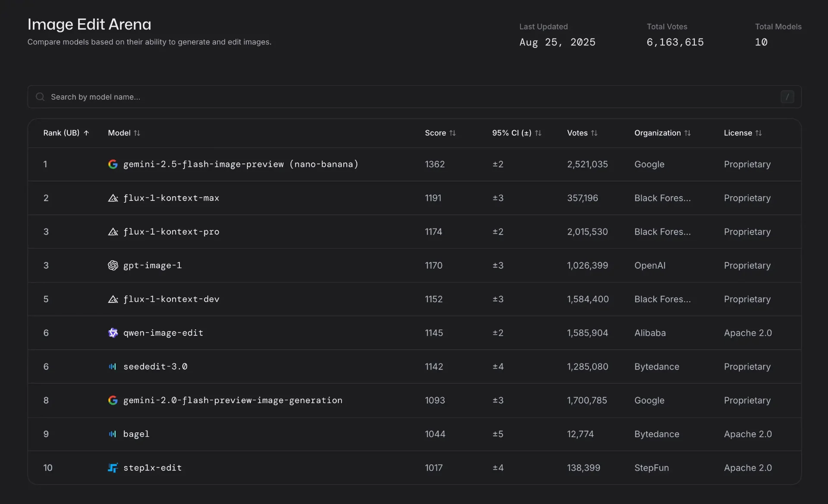This screenshot has width=828, height=504.
Task: Sort table by Votes column header
Action: [582, 133]
